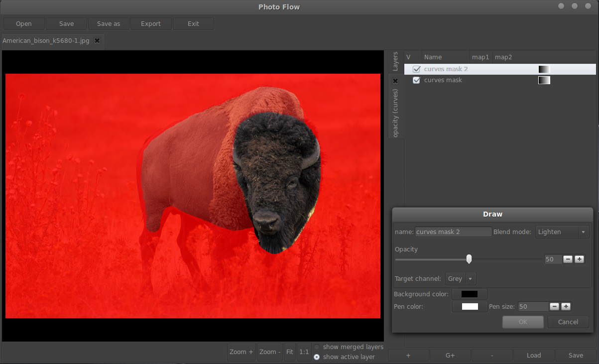599x364 pixels.
Task: Uncheck visibility of curves mask layer
Action: pyautogui.click(x=416, y=80)
